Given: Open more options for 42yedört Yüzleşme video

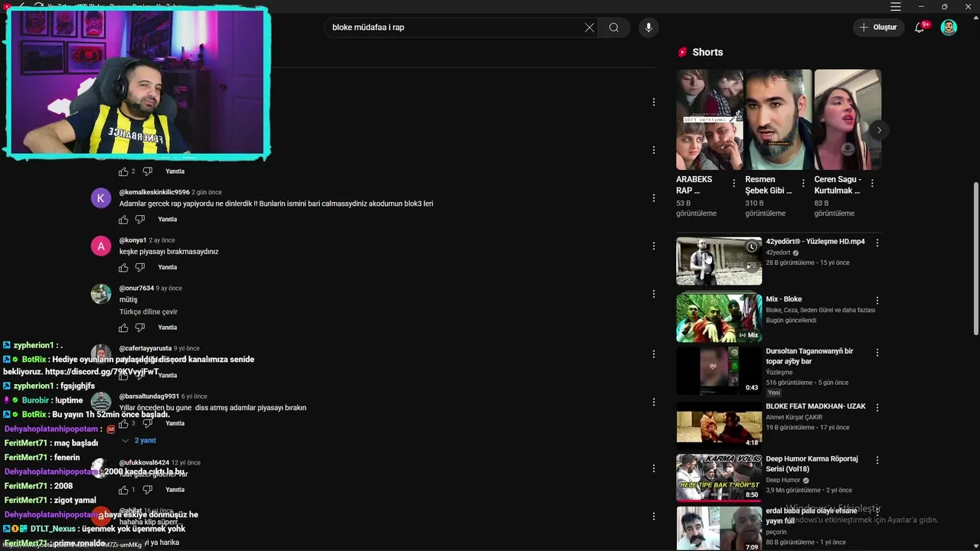Looking at the screenshot, I should pyautogui.click(x=877, y=243).
